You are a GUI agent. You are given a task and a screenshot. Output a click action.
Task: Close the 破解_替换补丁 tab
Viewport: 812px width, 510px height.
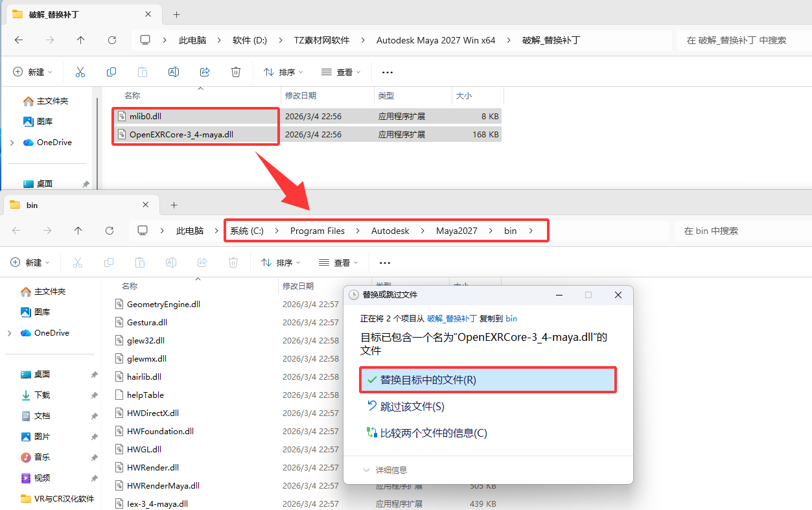(147, 14)
